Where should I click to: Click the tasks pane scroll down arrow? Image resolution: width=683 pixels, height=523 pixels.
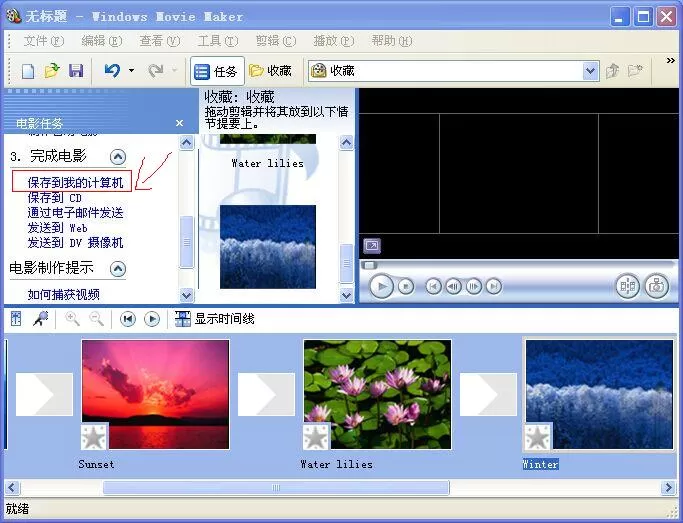pos(186,295)
